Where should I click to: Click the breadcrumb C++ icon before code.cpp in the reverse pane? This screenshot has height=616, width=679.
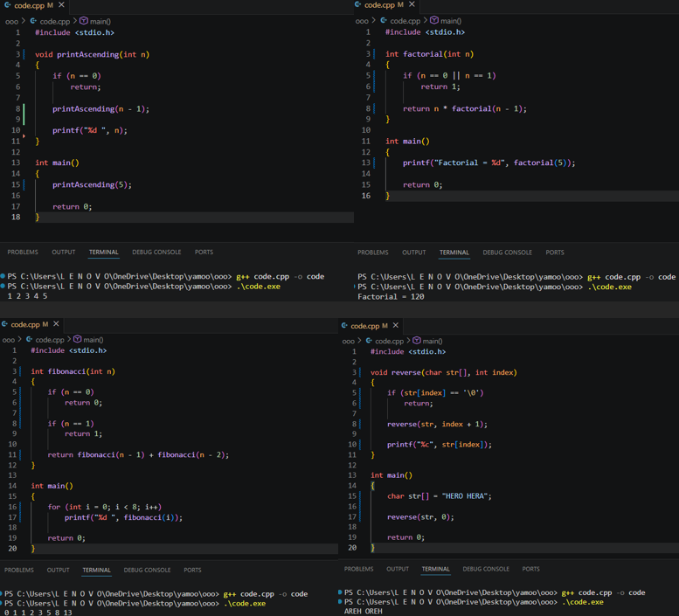click(369, 341)
